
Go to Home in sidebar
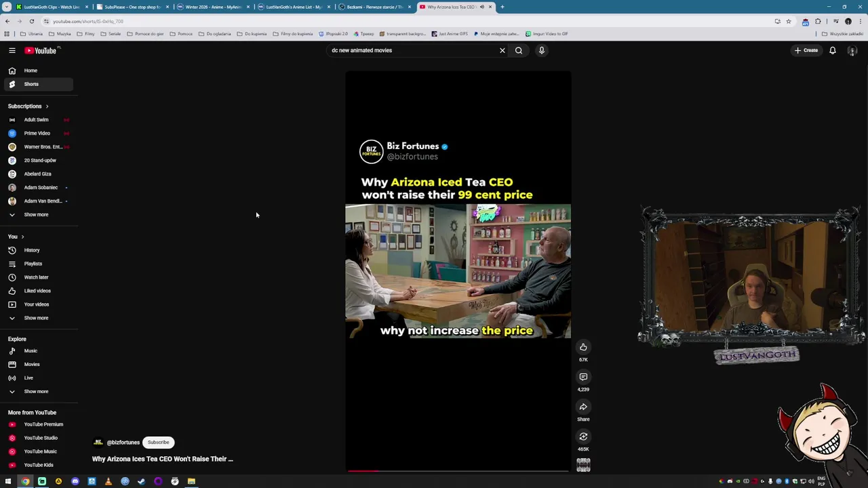(x=37, y=70)
